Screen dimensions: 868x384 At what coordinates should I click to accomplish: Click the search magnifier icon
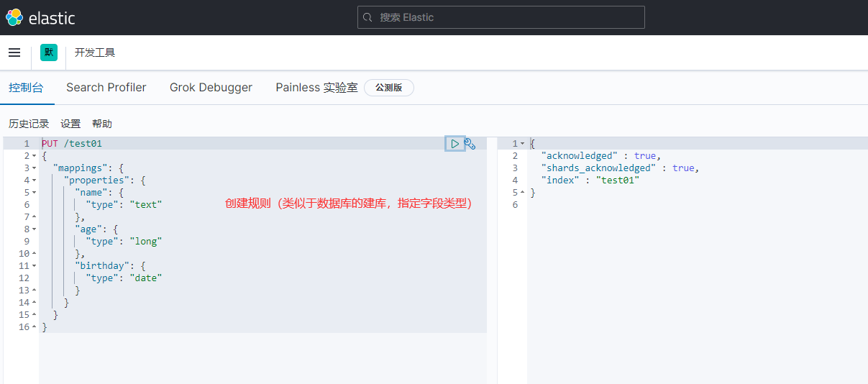coord(368,17)
